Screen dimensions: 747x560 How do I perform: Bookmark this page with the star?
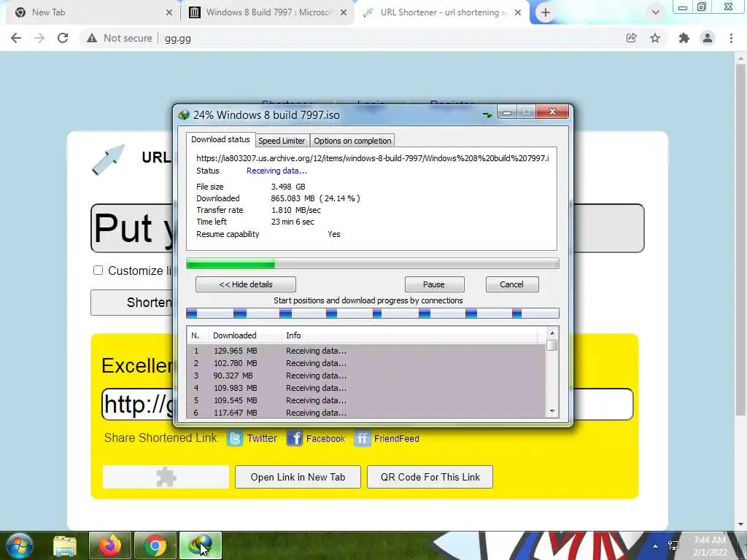655,38
